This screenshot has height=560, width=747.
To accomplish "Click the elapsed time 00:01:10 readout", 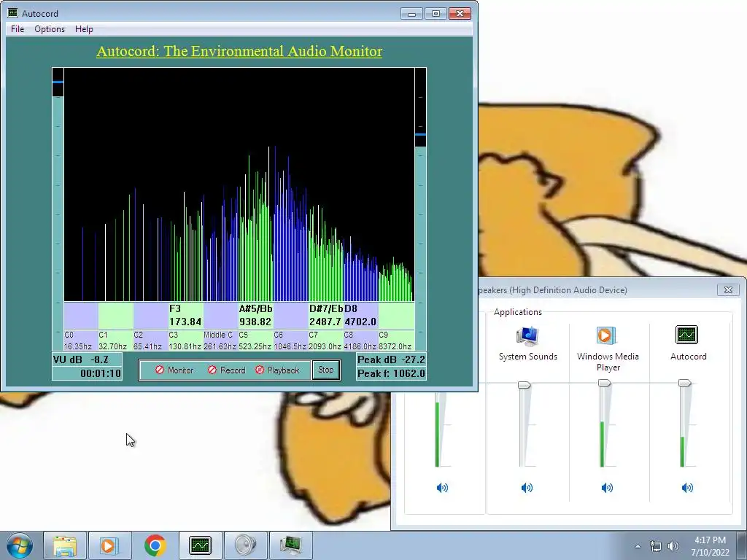I will tap(87, 373).
